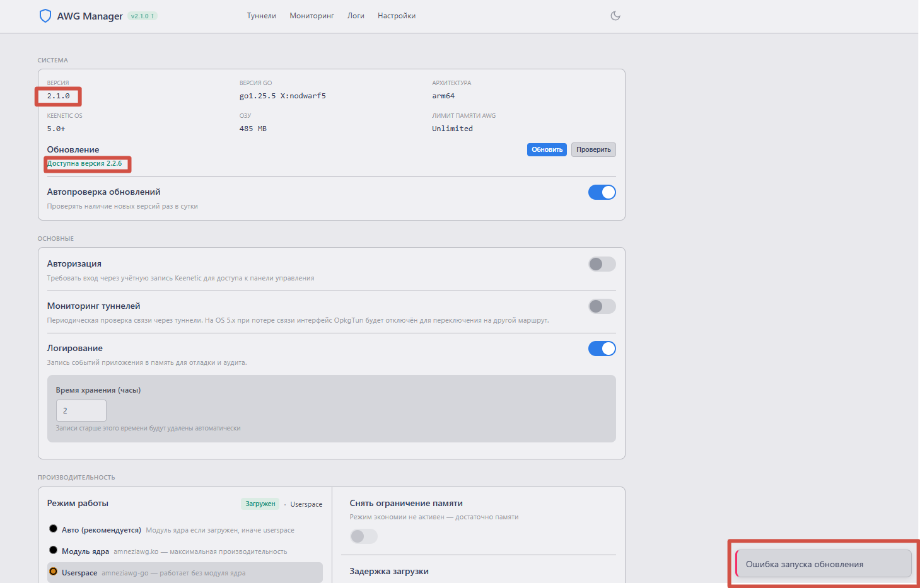Toggle dark mode with the moon icon
Viewport: 920px width, 588px height.
point(615,16)
